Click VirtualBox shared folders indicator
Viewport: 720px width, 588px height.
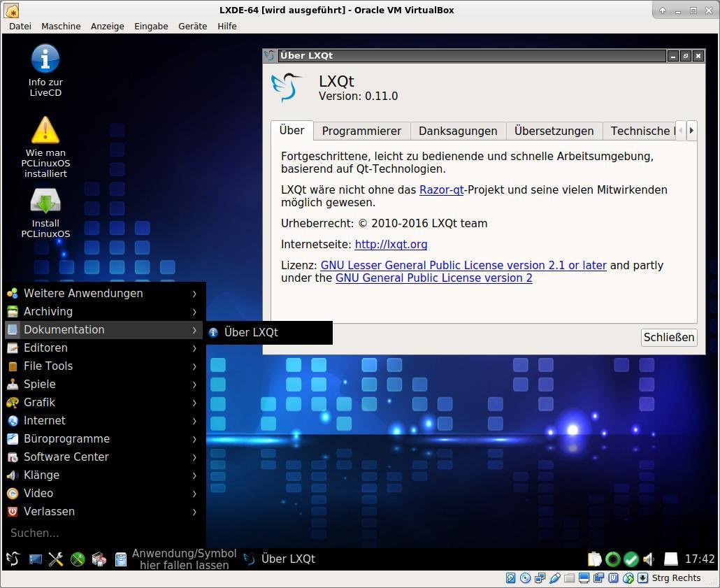coord(570,578)
